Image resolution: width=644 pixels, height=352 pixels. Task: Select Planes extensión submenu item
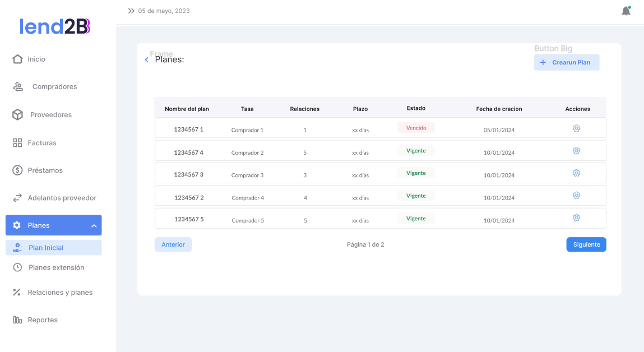coord(56,267)
